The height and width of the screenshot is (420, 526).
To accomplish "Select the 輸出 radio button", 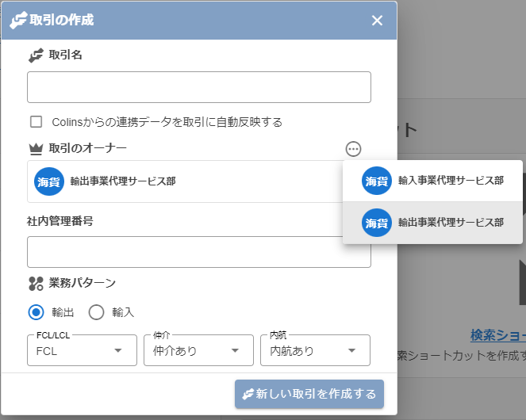I will tap(36, 312).
